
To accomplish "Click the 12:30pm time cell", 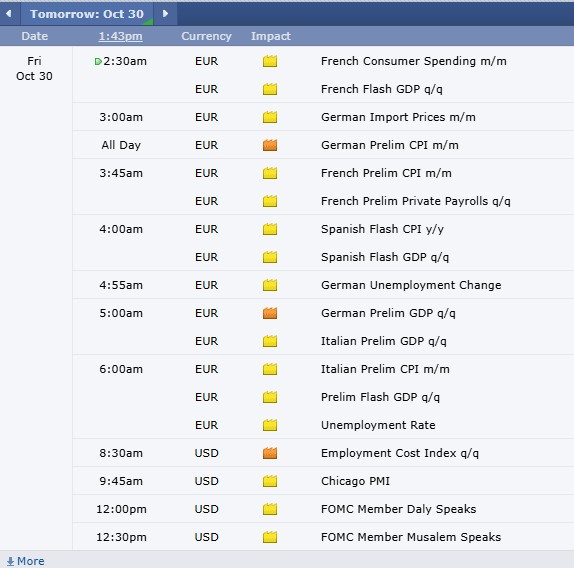I will tap(121, 537).
